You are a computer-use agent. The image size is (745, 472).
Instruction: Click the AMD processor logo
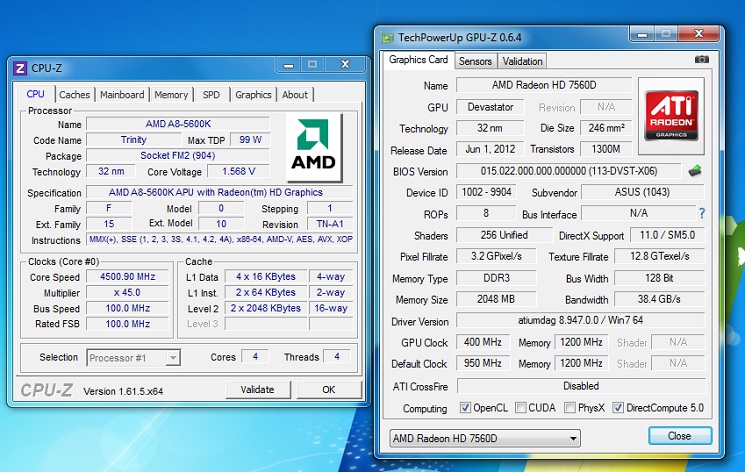[x=314, y=147]
